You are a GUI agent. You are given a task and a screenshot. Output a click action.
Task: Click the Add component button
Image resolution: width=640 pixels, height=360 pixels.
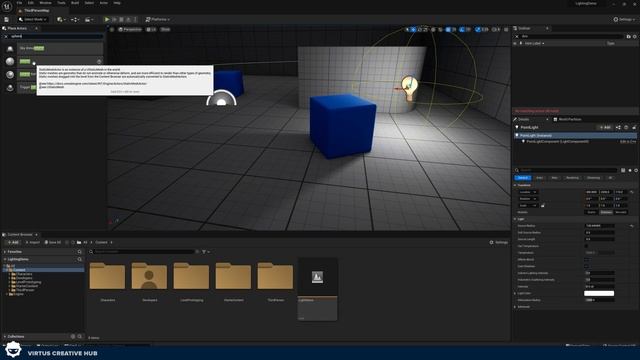(605, 127)
